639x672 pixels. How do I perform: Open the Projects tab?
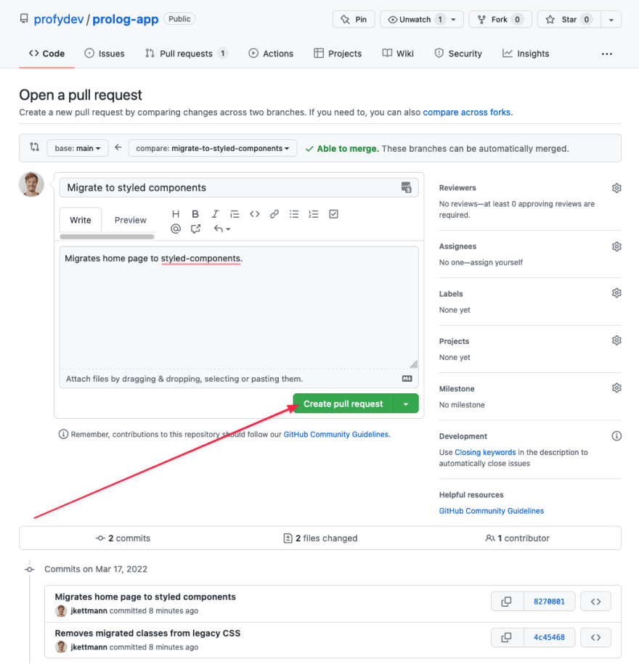338,54
